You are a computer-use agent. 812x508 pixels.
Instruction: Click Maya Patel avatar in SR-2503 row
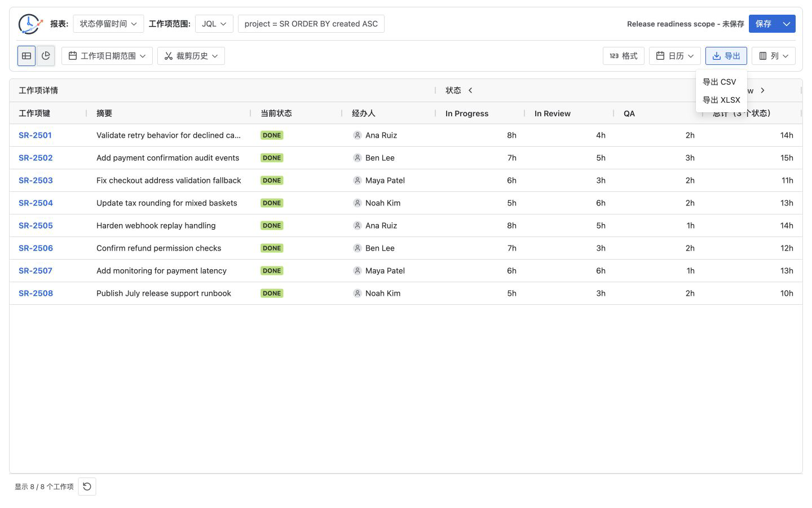tap(357, 181)
